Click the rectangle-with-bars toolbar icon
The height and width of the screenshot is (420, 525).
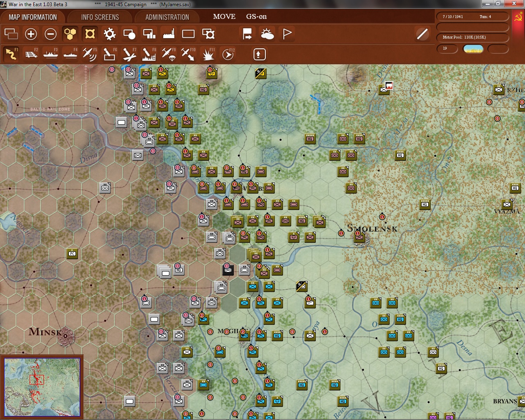pyautogui.click(x=149, y=34)
